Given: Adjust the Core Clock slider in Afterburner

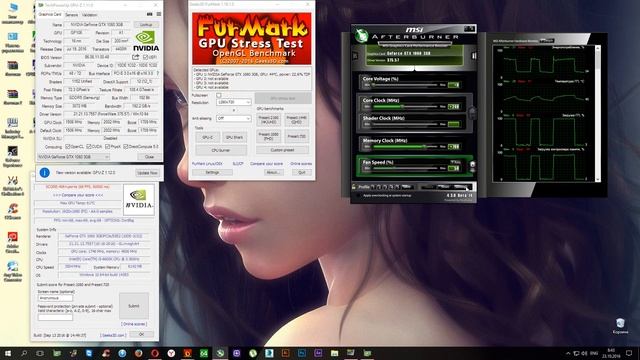Looking at the screenshot, I should 405,107.
